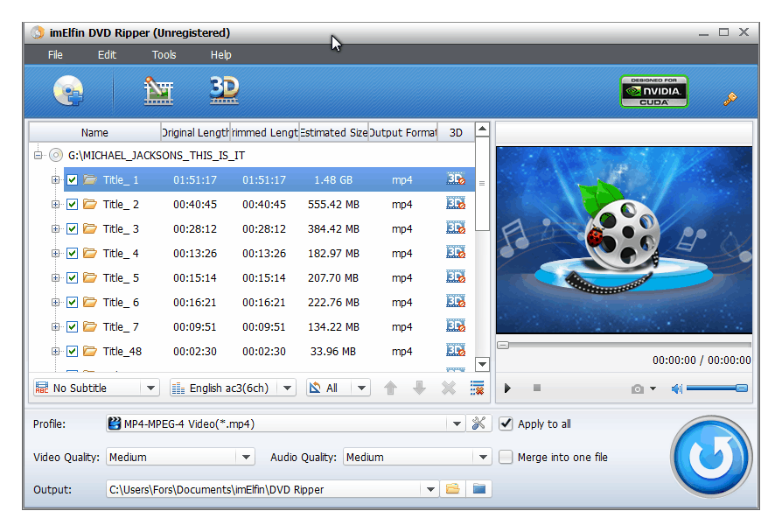Click the 3D icon for Title_ 5
This screenshot has height=532, width=782.
coord(456,277)
